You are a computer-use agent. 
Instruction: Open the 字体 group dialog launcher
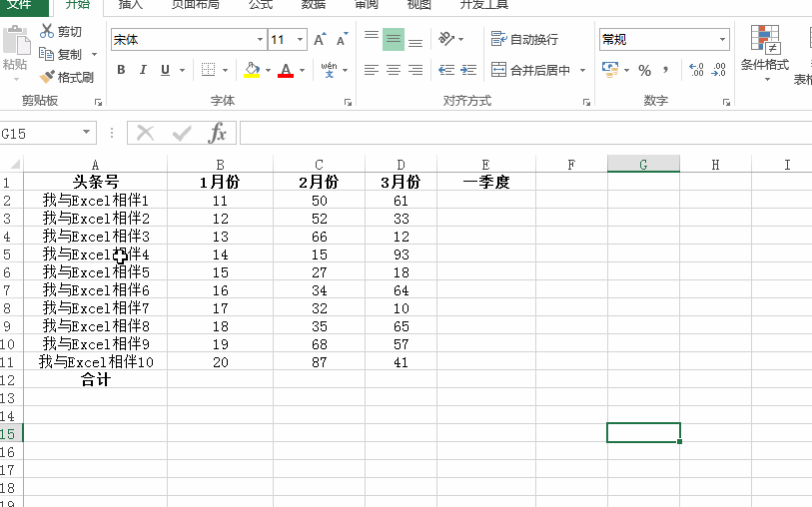[x=348, y=103]
